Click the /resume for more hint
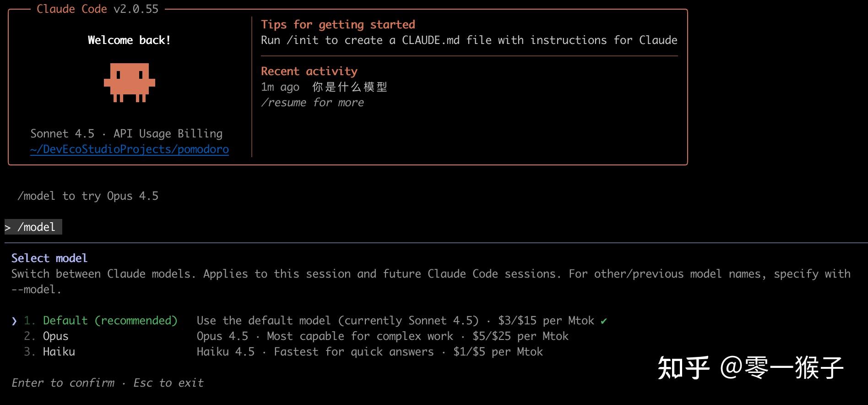 313,103
